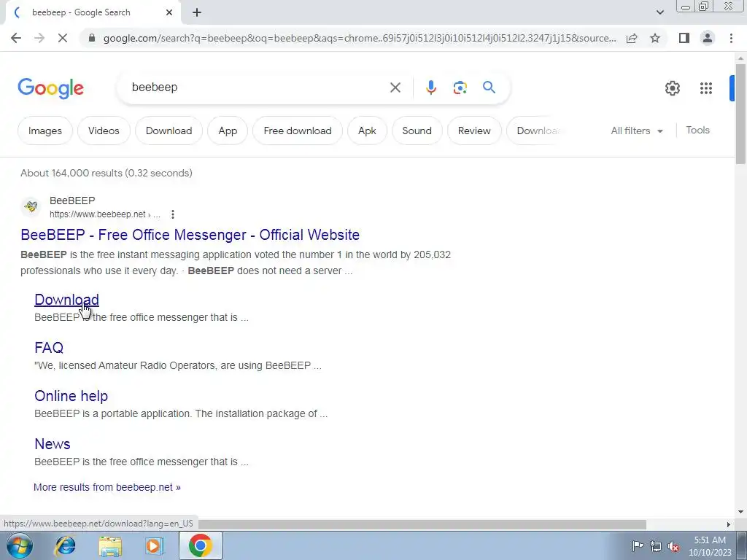The height and width of the screenshot is (560, 747).
Task: Click the https://www.beebeep.net result URL
Action: (x=105, y=214)
